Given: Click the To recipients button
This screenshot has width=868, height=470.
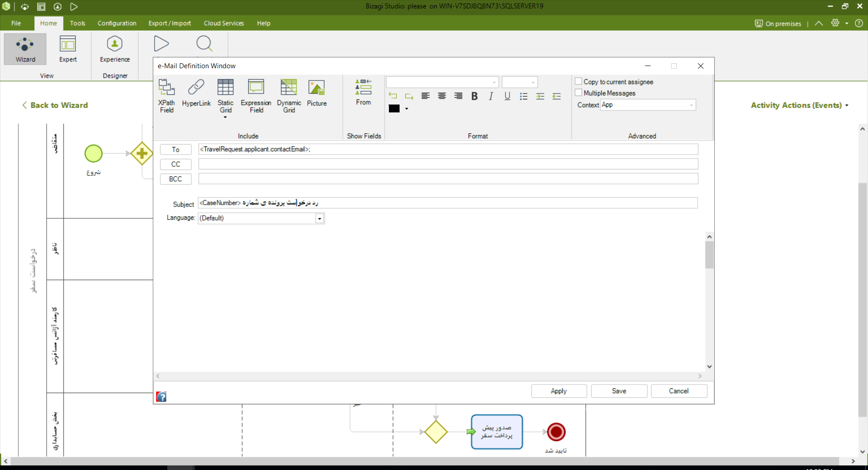Looking at the screenshot, I should (175, 150).
